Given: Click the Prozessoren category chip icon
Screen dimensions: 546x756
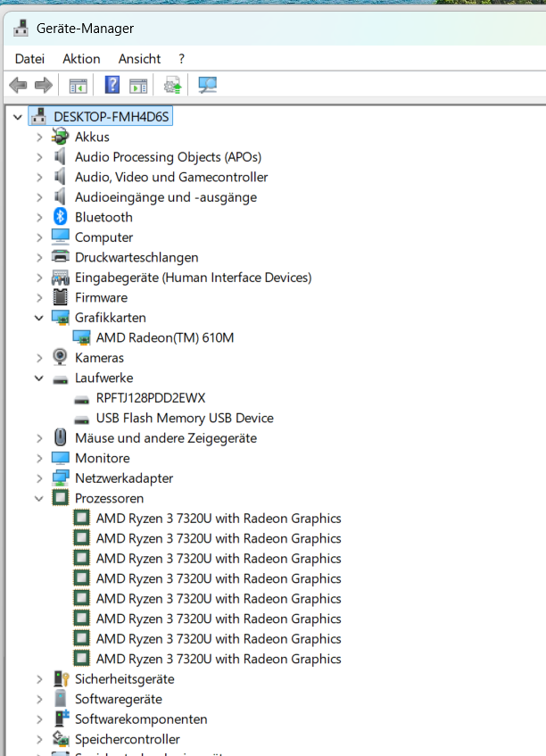Looking at the screenshot, I should (x=61, y=497).
